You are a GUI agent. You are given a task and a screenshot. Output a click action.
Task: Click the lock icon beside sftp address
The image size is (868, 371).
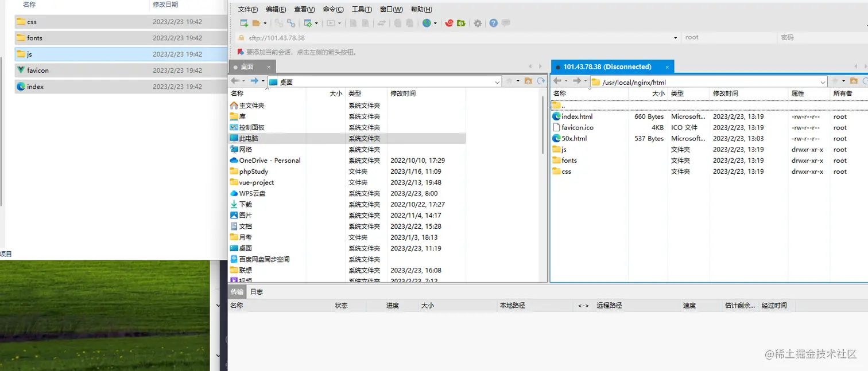click(242, 38)
